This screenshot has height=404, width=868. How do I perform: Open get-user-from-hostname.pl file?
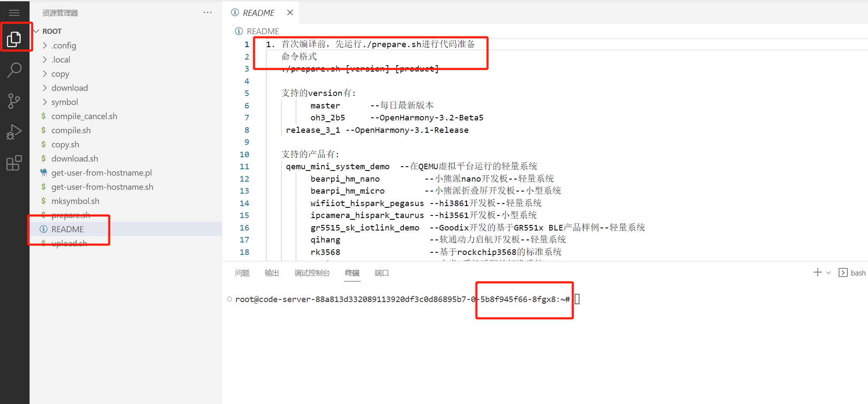(x=102, y=173)
